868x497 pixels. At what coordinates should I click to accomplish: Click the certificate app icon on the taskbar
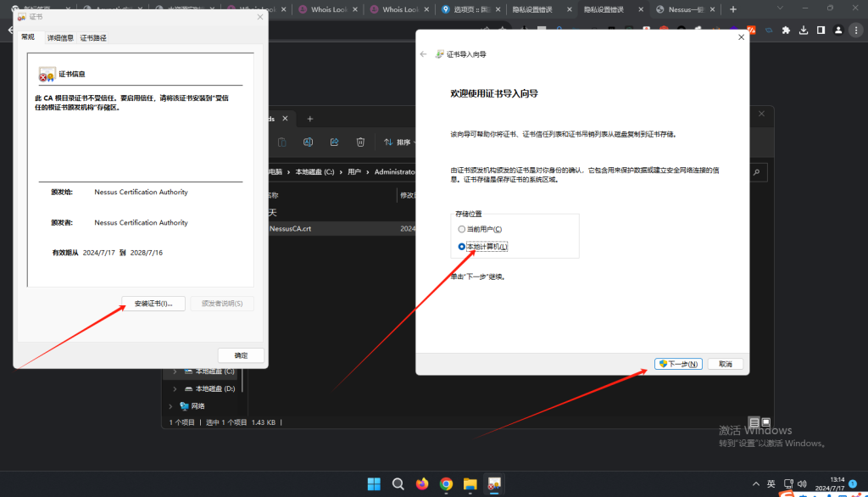tap(494, 484)
